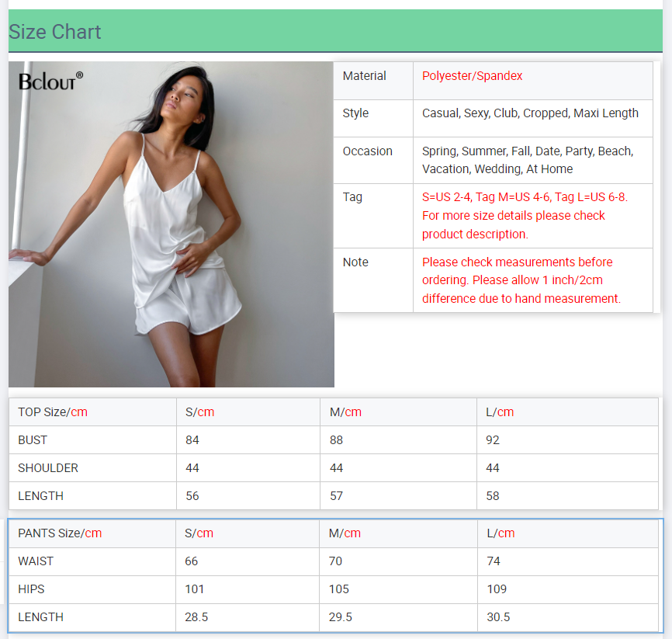Select the PANTS Size/cm header cell

60,533
